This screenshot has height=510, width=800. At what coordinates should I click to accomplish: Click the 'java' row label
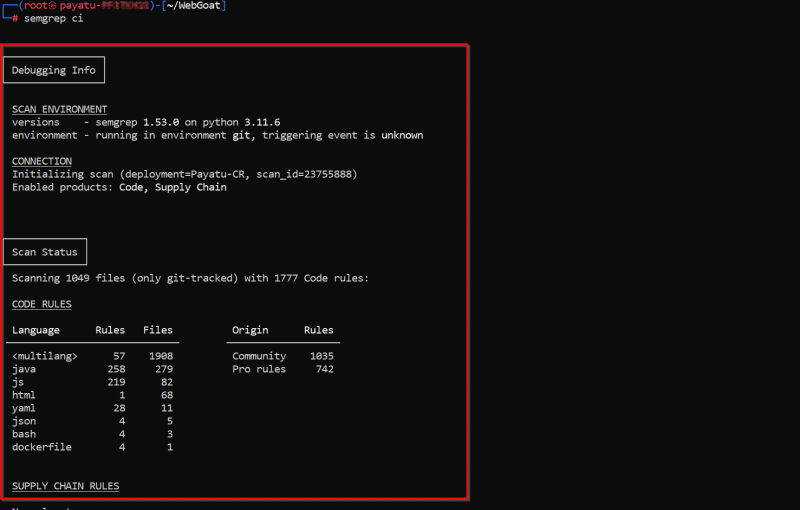click(x=24, y=369)
